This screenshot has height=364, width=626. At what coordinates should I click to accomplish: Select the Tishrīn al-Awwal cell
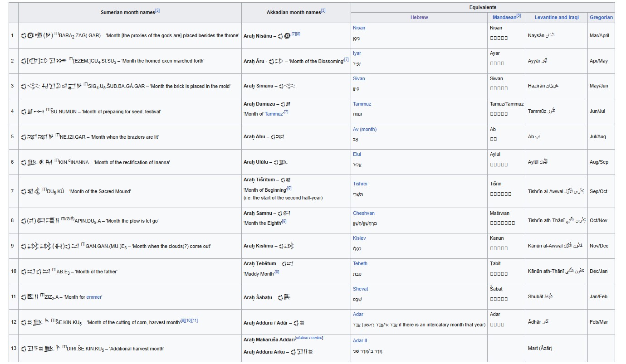557,191
